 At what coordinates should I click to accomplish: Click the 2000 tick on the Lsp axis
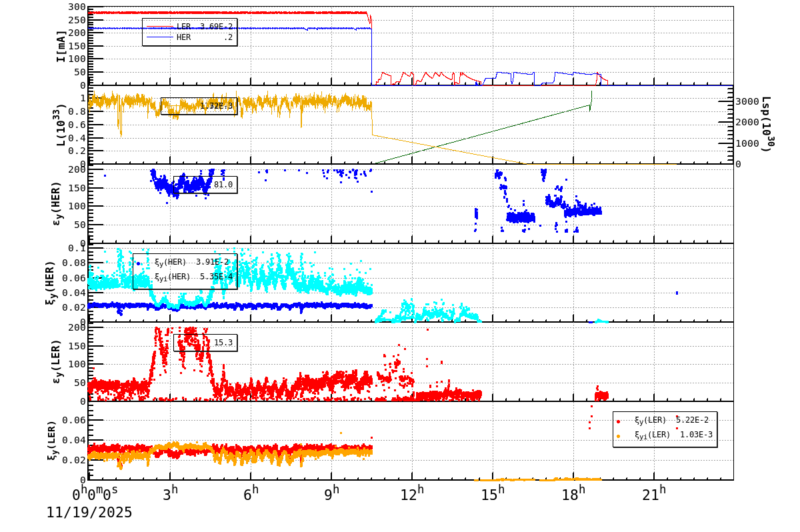(747, 122)
